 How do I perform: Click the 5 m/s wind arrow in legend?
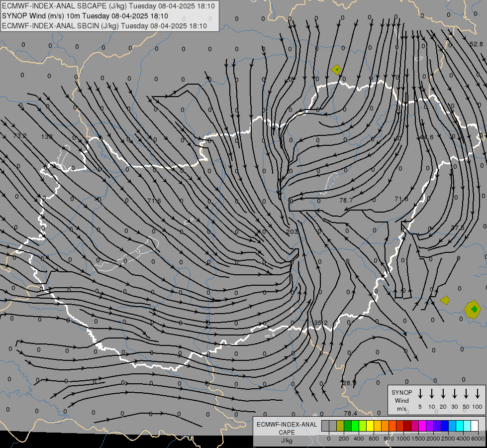click(420, 394)
